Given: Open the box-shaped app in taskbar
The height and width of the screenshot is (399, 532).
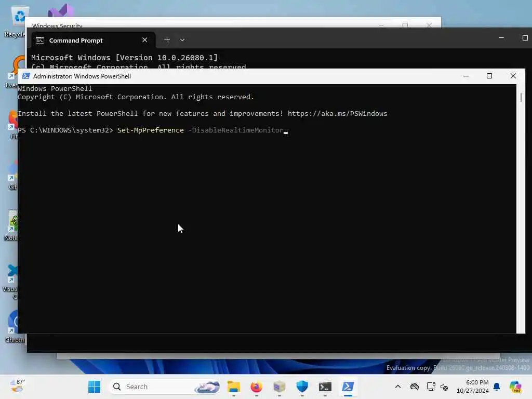Looking at the screenshot, I should [x=279, y=387].
